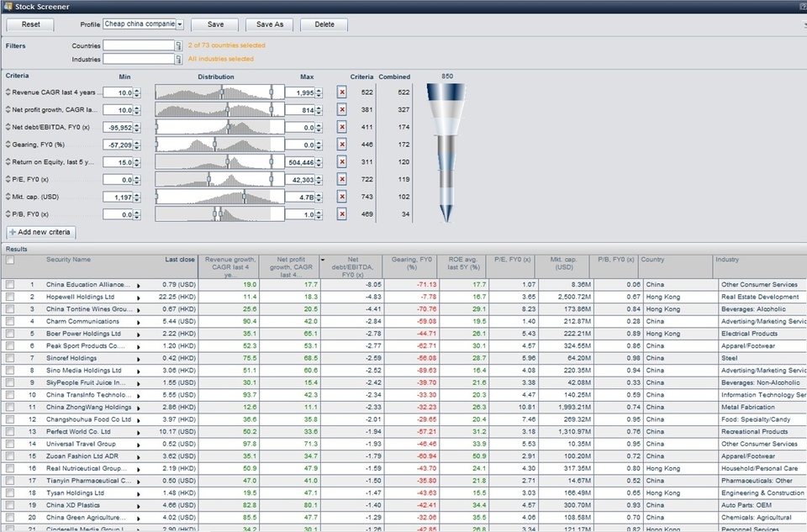Open arrow menu for China XD Plastics
The height and width of the screenshot is (532, 807).
pyautogui.click(x=139, y=506)
